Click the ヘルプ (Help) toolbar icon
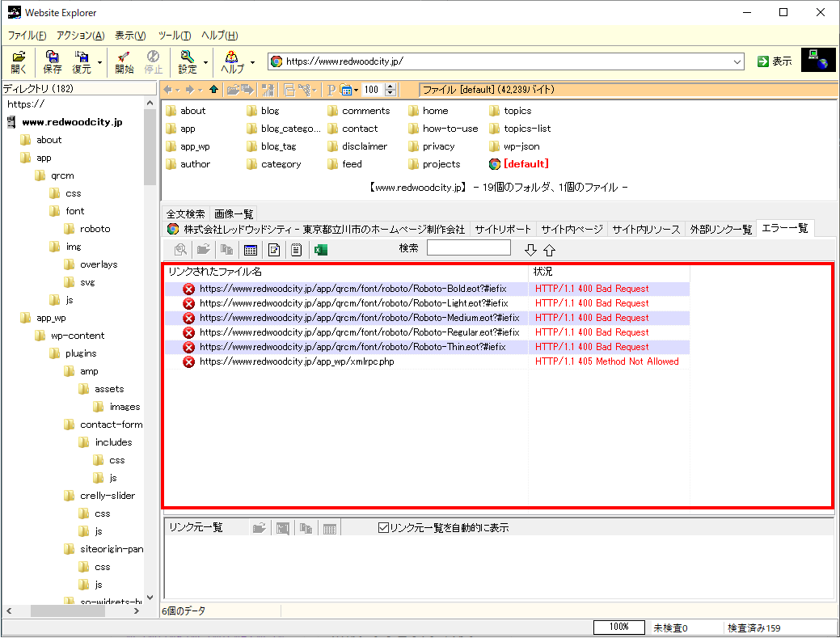The height and width of the screenshot is (638, 840). point(232,62)
